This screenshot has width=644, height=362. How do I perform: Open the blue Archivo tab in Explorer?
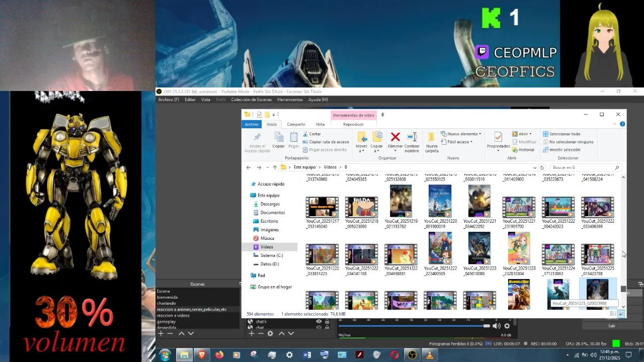click(252, 124)
